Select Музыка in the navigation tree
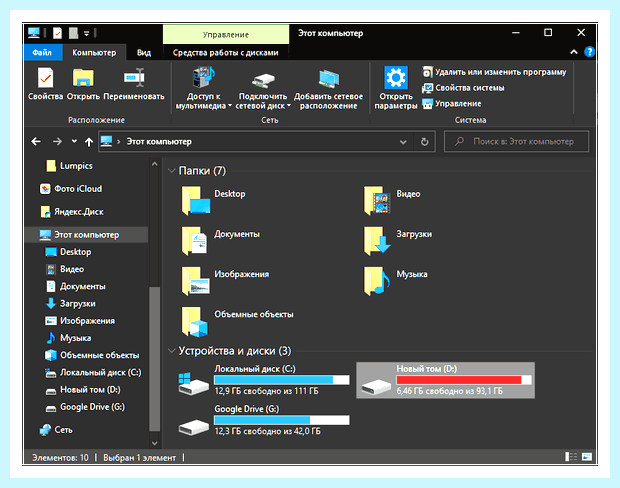Viewport: 620px width, 488px height. click(x=68, y=338)
